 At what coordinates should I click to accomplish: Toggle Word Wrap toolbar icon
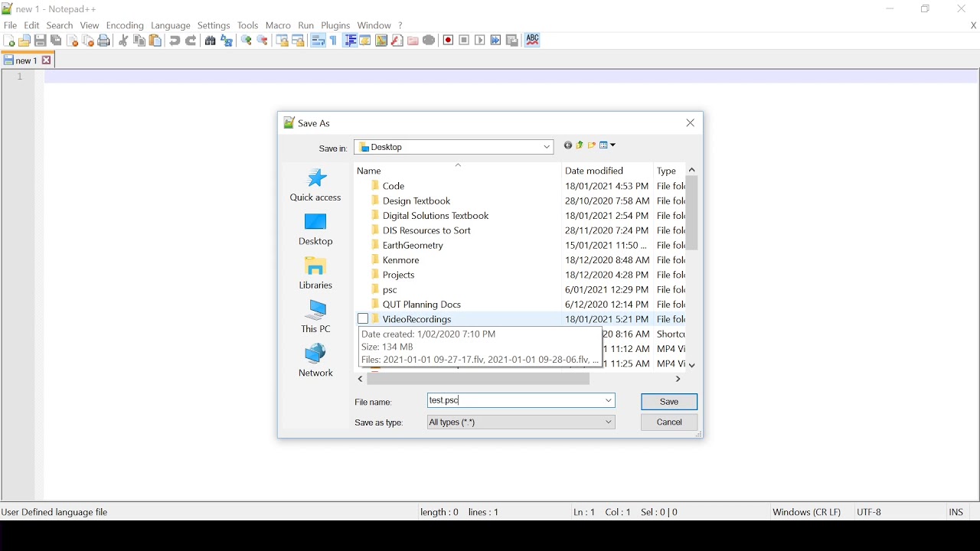(318, 41)
